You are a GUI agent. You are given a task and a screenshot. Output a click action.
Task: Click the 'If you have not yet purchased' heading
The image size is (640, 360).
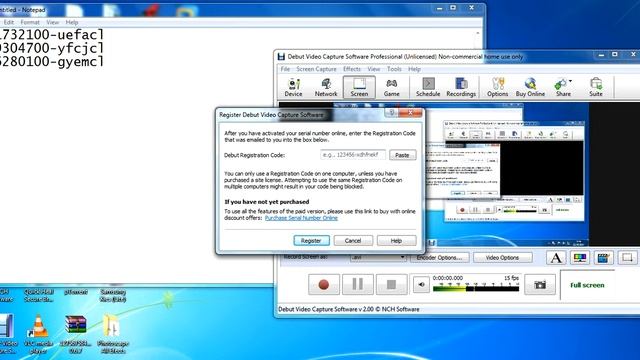click(267, 202)
